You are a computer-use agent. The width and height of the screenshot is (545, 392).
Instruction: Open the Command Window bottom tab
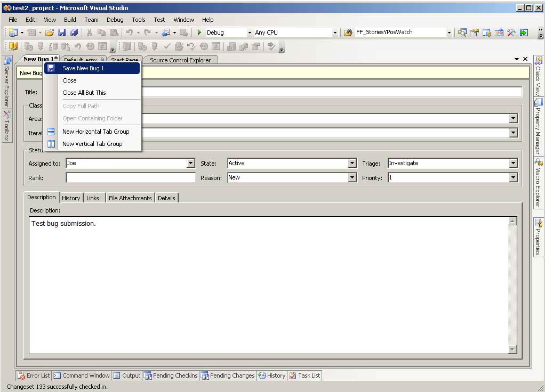(82, 375)
